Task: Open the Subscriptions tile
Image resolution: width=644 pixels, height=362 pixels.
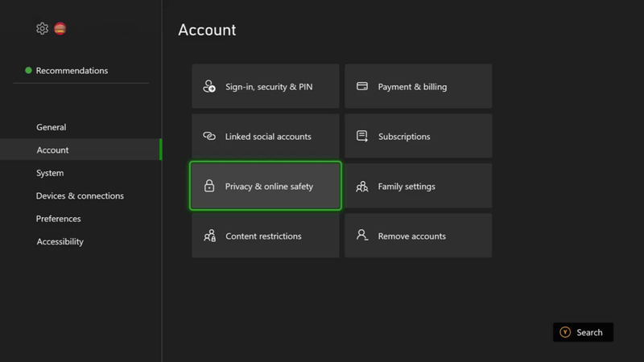Action: [x=418, y=136]
